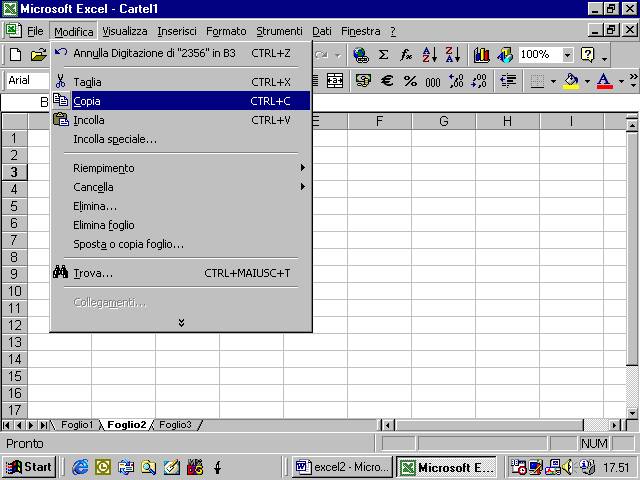The height and width of the screenshot is (480, 640).
Task: Select row 15 header
Action: tap(14, 376)
